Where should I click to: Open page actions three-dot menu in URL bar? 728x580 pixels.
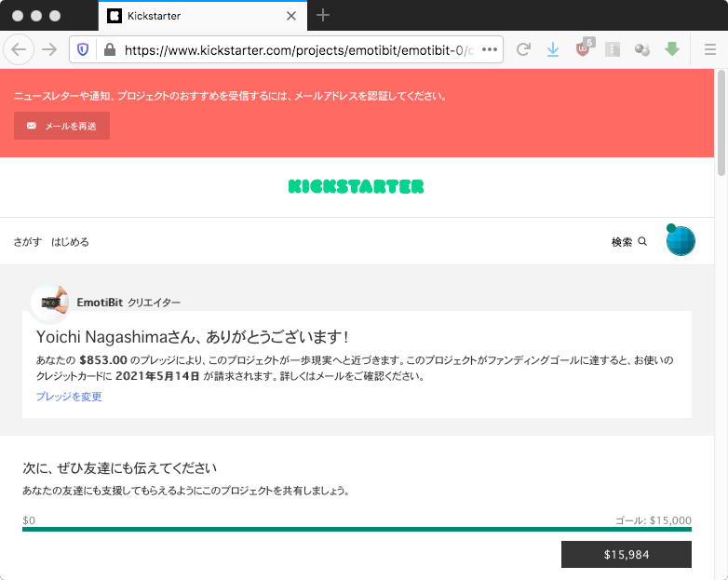[490, 49]
